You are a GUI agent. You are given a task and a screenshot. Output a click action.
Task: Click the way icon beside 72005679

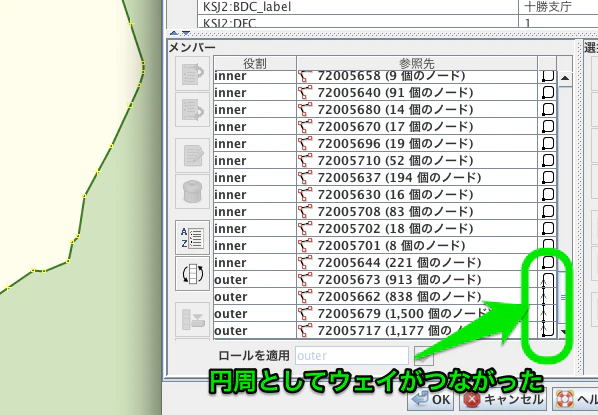305,314
